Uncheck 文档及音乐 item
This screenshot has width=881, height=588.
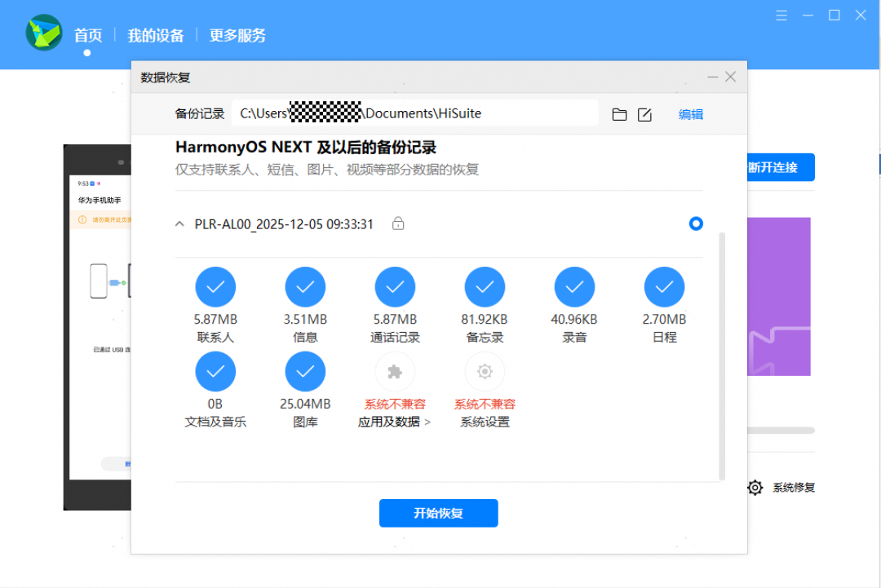click(x=215, y=371)
